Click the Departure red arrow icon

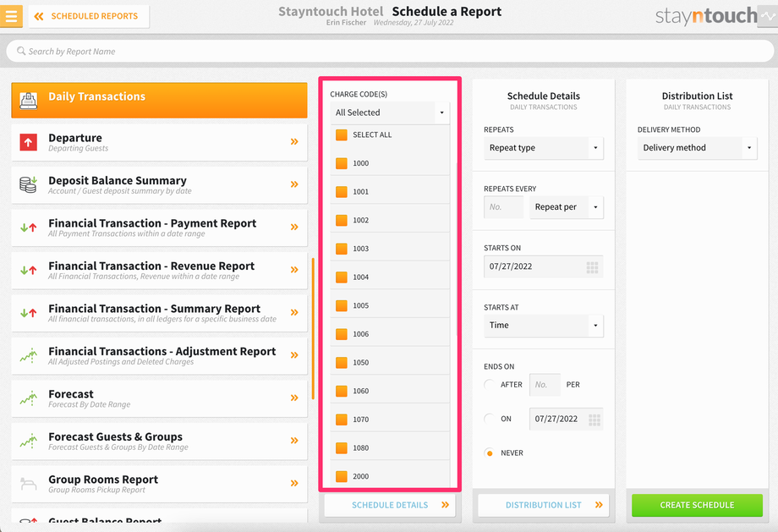click(x=28, y=142)
